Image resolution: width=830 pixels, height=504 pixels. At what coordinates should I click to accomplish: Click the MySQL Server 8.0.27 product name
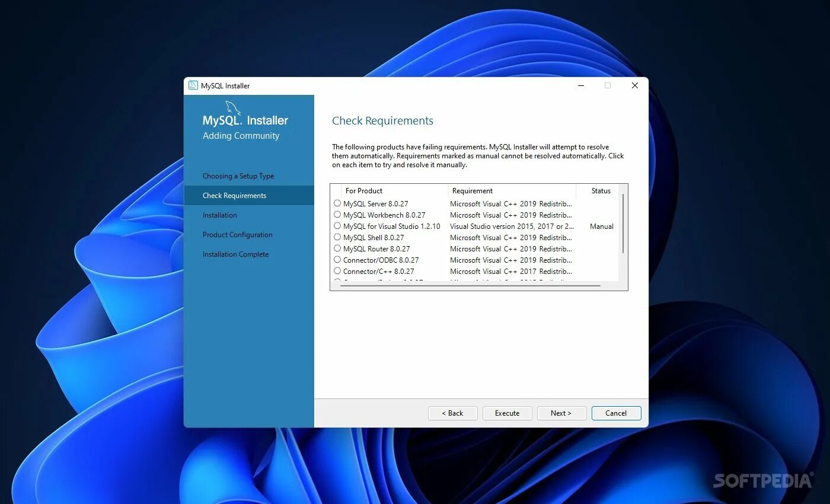[x=376, y=204]
